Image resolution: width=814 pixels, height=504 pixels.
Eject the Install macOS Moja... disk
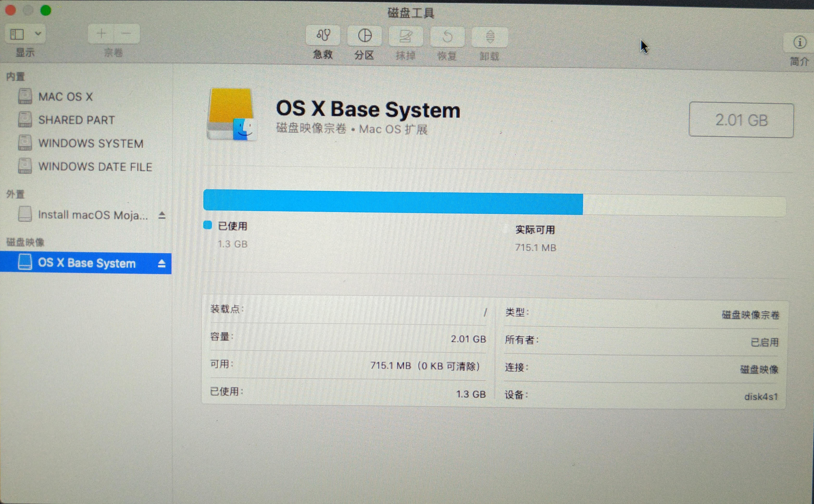click(163, 215)
